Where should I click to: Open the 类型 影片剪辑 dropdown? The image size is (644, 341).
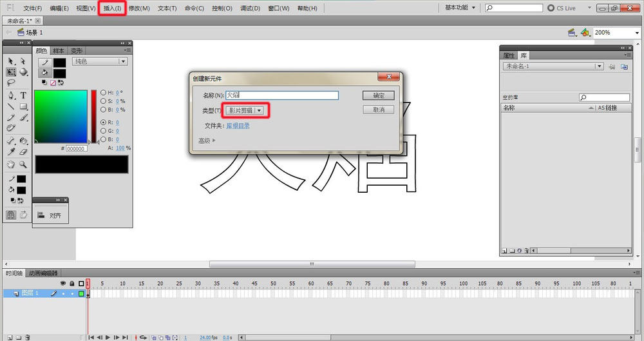click(244, 110)
